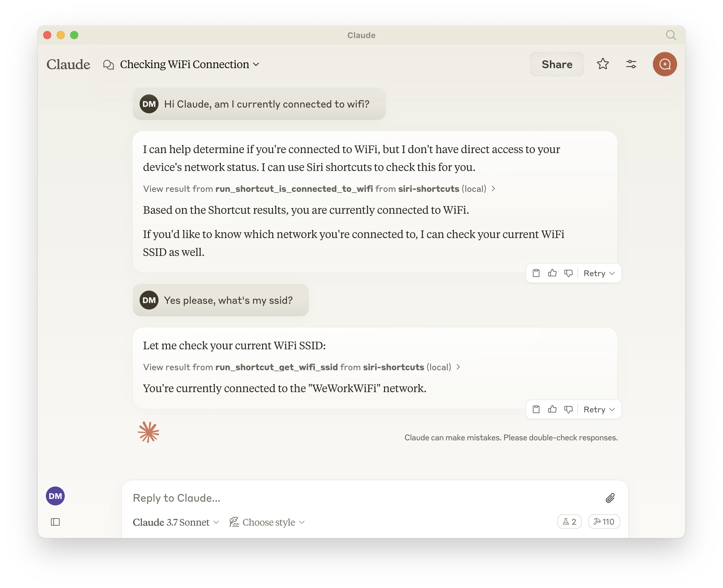Image resolution: width=723 pixels, height=588 pixels.
Task: Open the Checking WiFi Connection title dropdown
Action: [190, 64]
